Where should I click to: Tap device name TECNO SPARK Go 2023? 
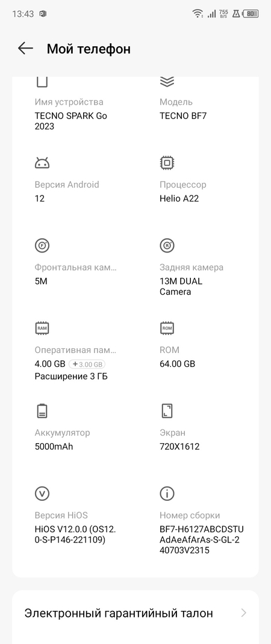coord(70,121)
